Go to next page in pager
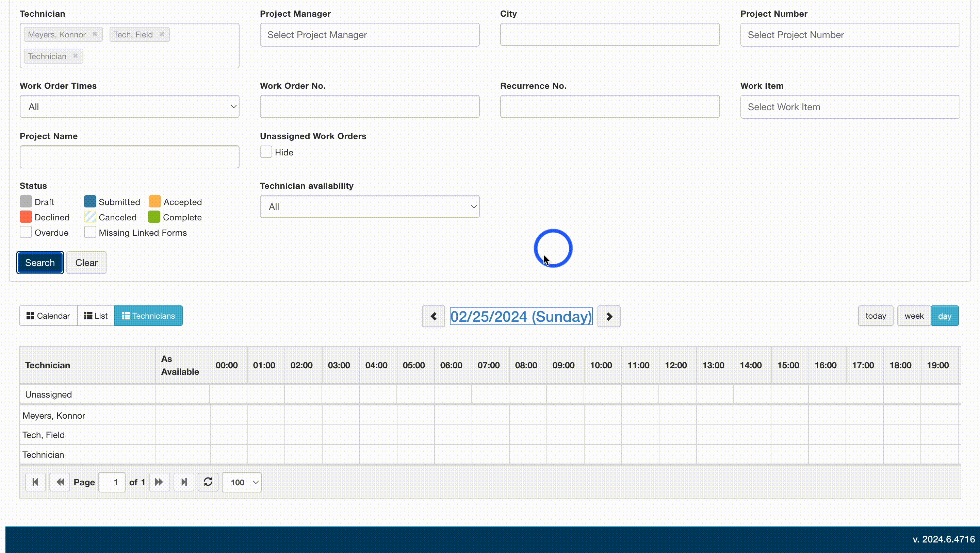 (159, 482)
